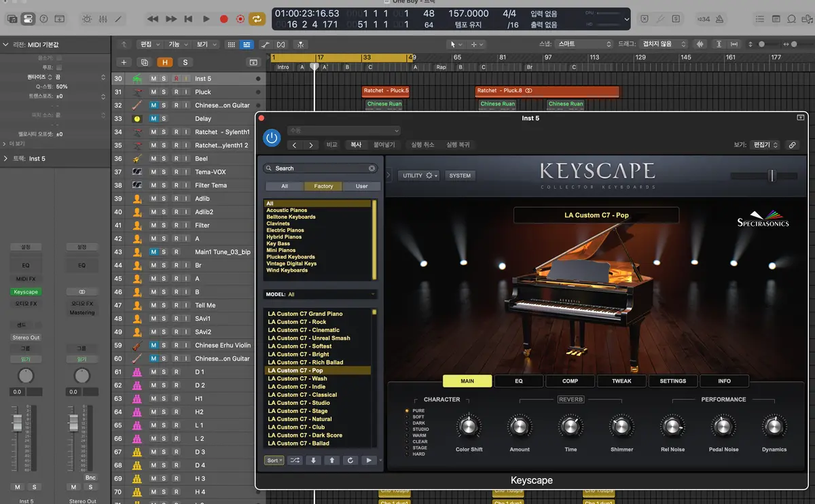Click the 붙여넣기 (Paste) button

click(384, 145)
